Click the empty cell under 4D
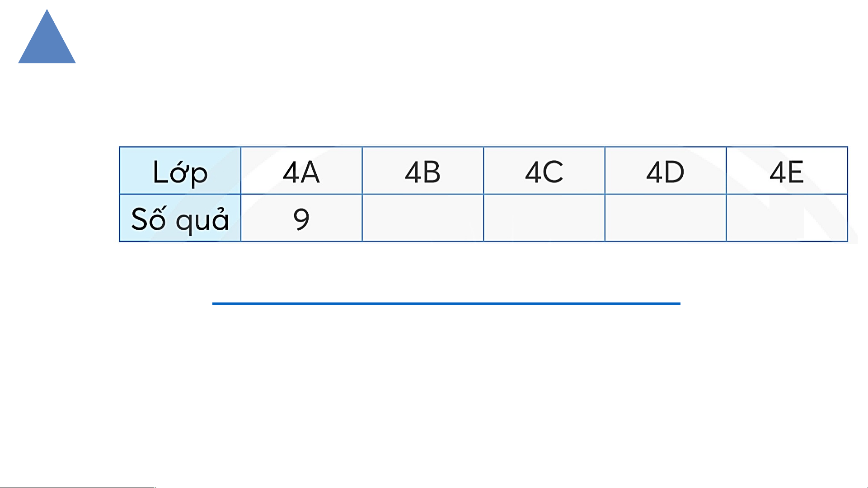868x488 pixels. [666, 218]
